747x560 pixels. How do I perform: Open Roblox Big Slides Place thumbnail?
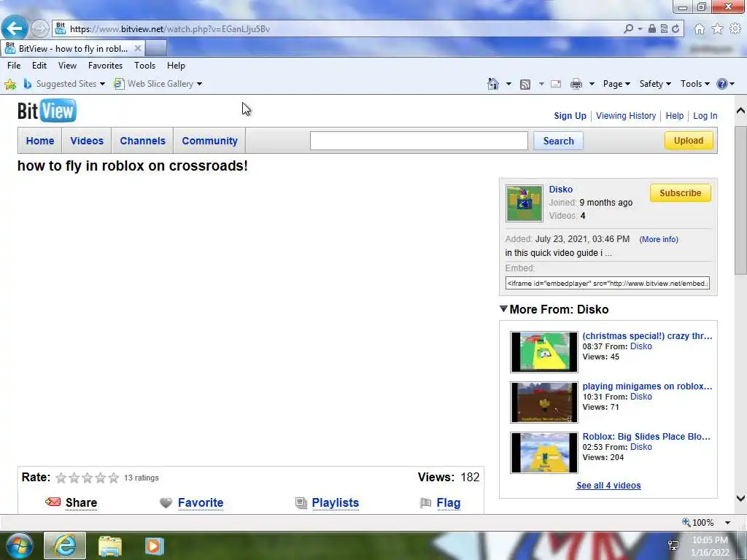(x=544, y=453)
